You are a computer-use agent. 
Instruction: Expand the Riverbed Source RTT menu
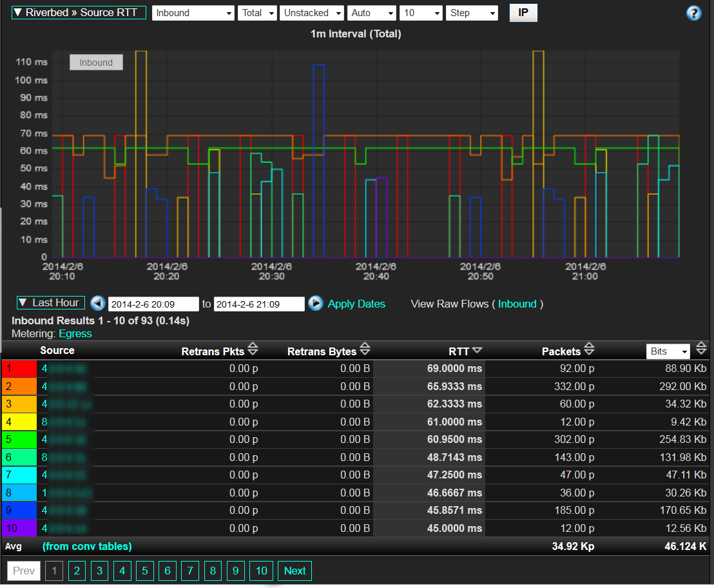79,13
